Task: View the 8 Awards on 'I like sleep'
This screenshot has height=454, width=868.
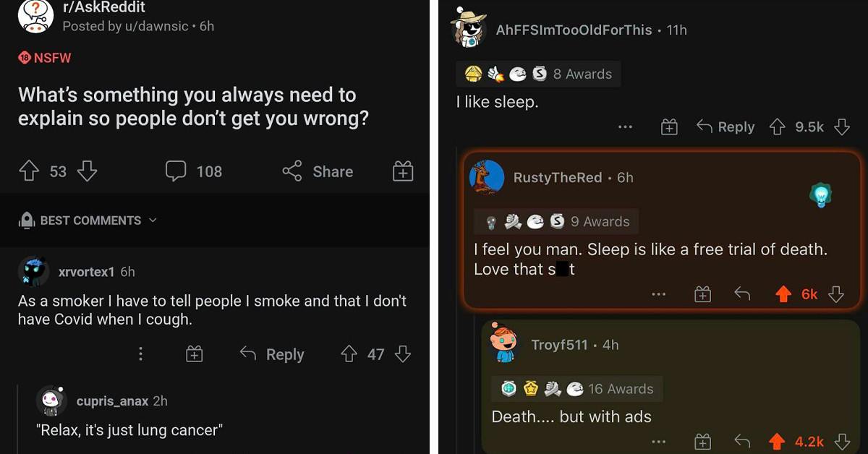Action: click(537, 73)
